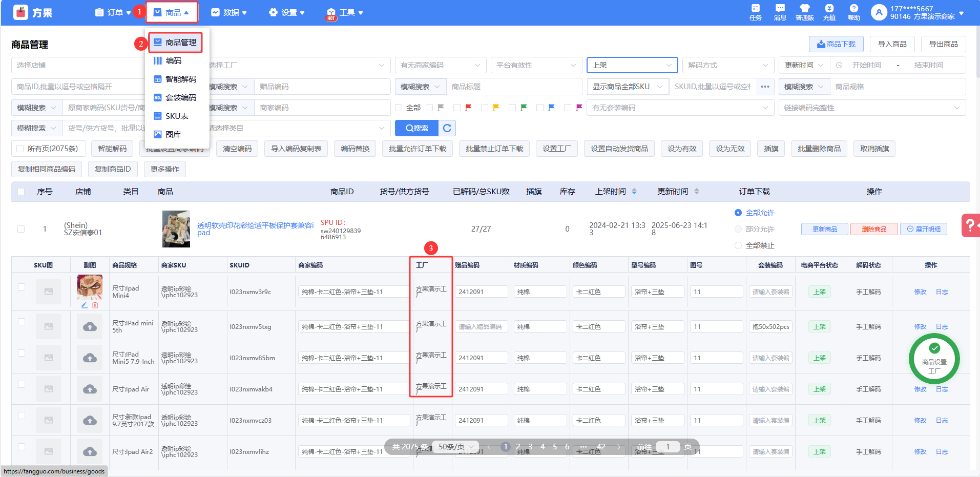Click the 商品标题 search input field
The width and height of the screenshot is (980, 477).
[513, 87]
